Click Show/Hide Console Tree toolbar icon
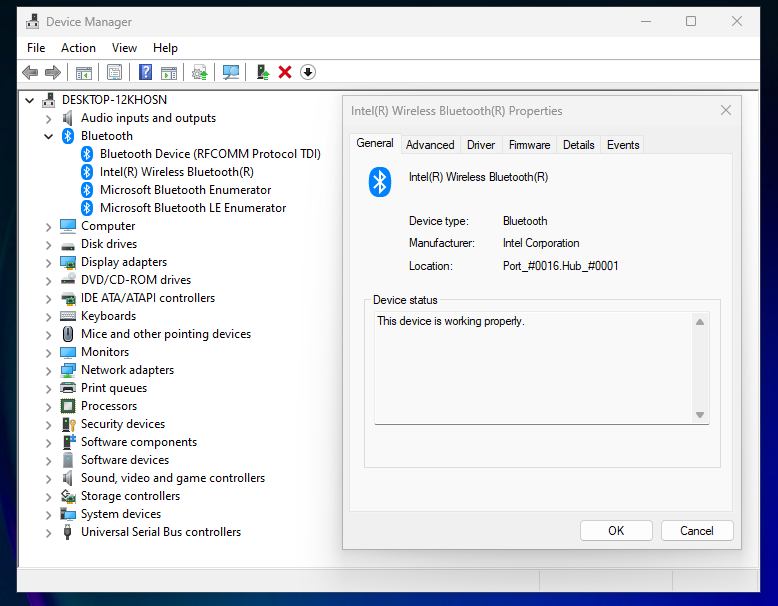 coord(83,72)
